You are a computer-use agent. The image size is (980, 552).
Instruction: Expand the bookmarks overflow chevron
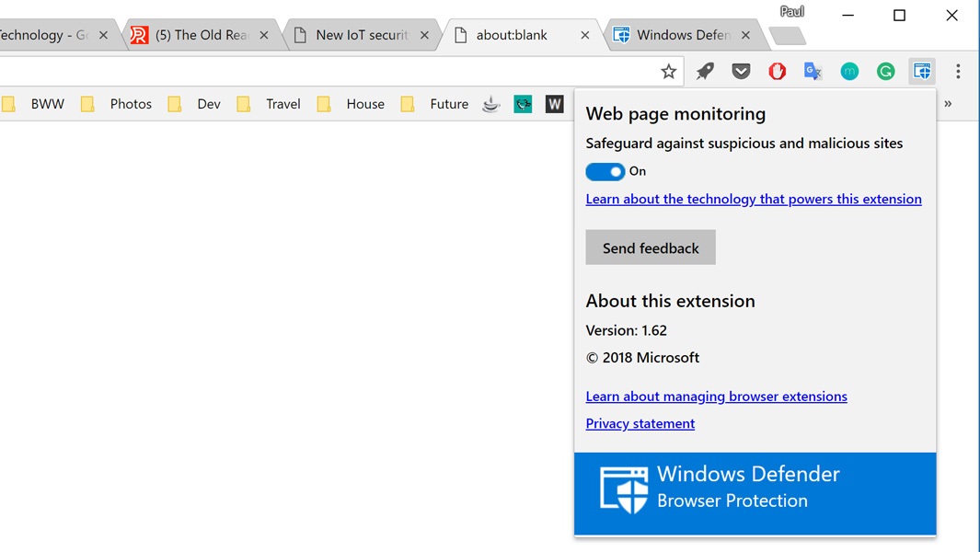(948, 104)
